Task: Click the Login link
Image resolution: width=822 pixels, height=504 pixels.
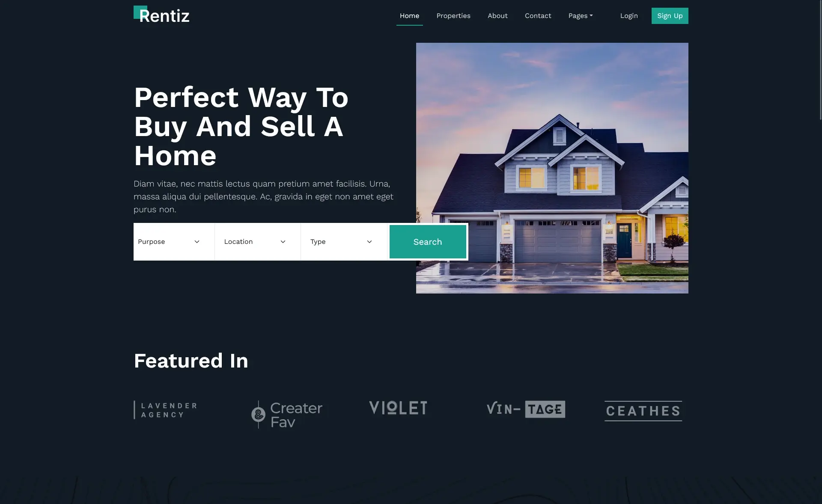Action: pos(629,16)
